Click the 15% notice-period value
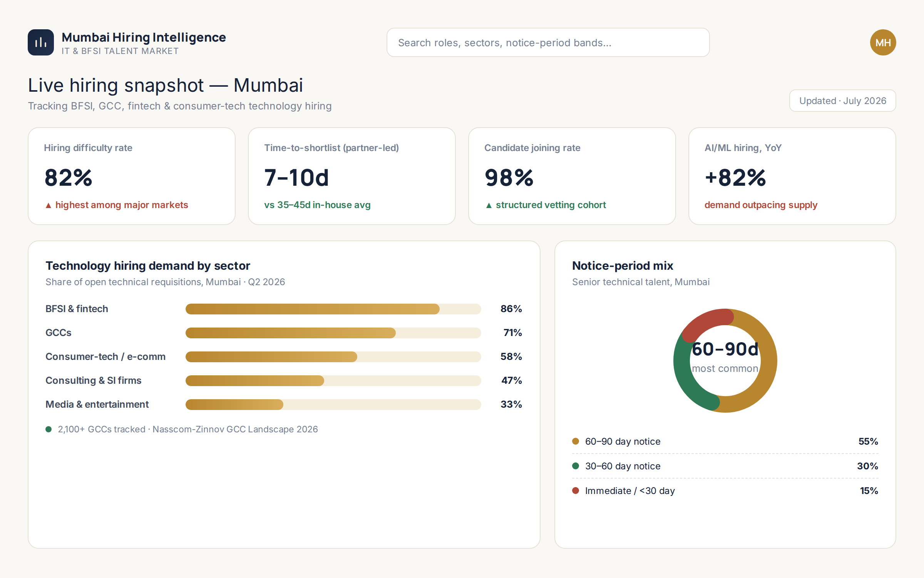 point(869,491)
